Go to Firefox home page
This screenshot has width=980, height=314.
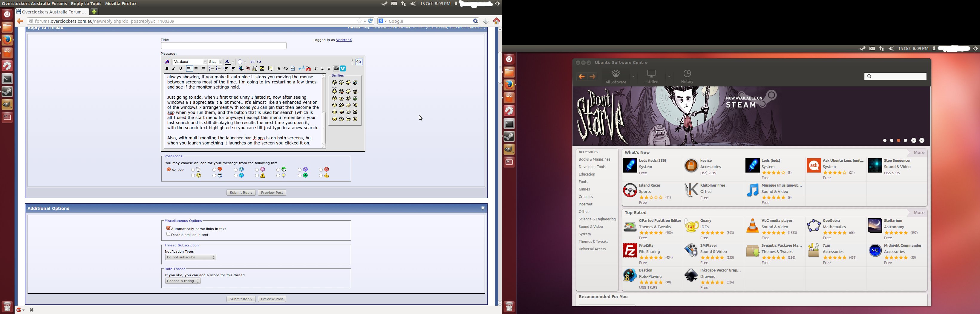497,21
